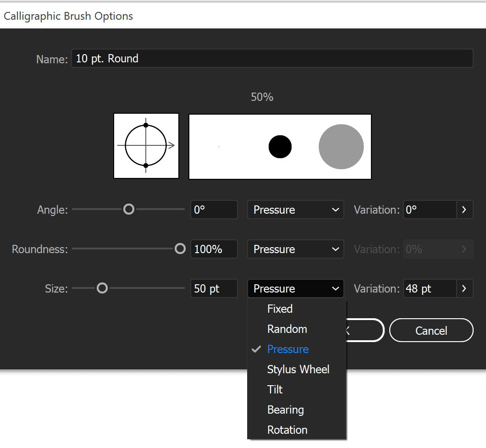This screenshot has height=448, width=486.
Task: Open the Angle control method dropdown
Action: (295, 210)
